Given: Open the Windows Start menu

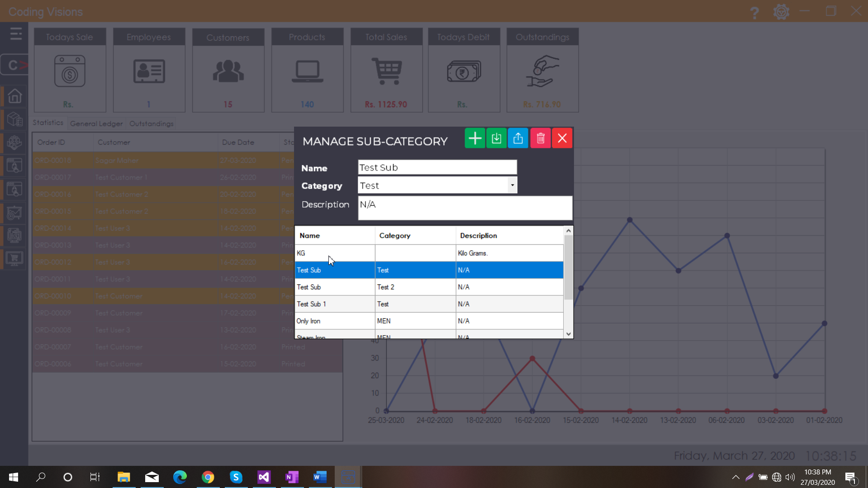Looking at the screenshot, I should [14, 477].
